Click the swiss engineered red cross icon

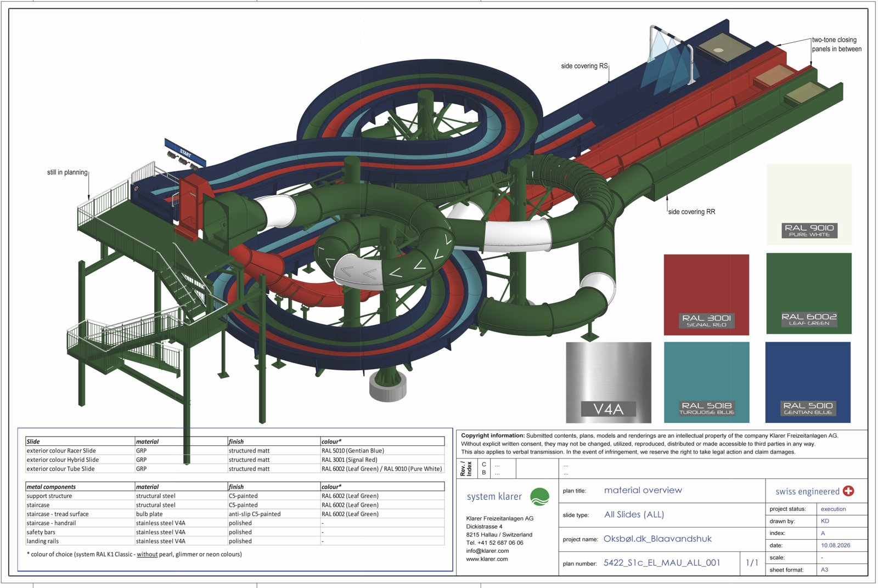click(x=848, y=491)
